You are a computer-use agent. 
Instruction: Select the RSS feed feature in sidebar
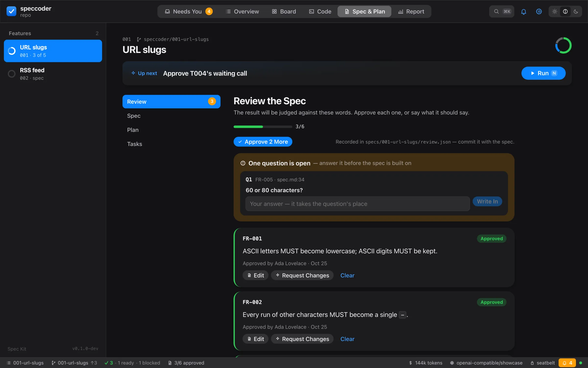(x=53, y=74)
